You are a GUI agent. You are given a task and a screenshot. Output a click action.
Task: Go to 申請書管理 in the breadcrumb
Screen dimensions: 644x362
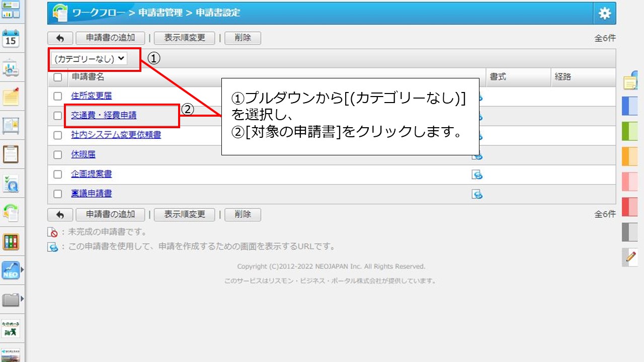point(160,13)
